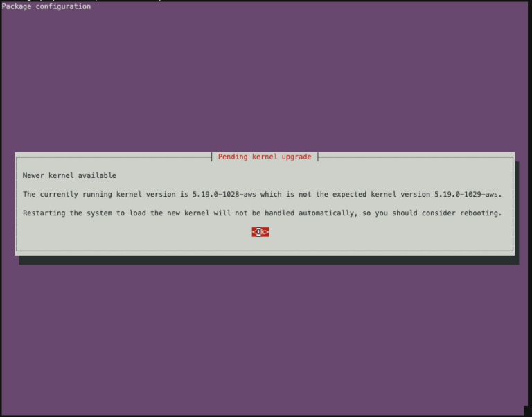Click the word "Pending" in the dialog title
This screenshot has width=532, height=417.
[233, 157]
